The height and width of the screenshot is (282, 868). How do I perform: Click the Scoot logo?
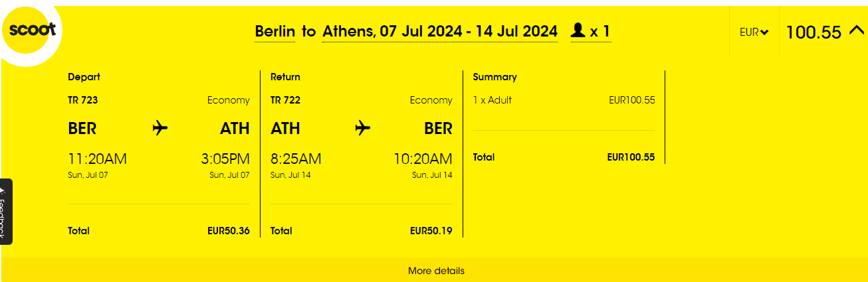click(x=31, y=30)
